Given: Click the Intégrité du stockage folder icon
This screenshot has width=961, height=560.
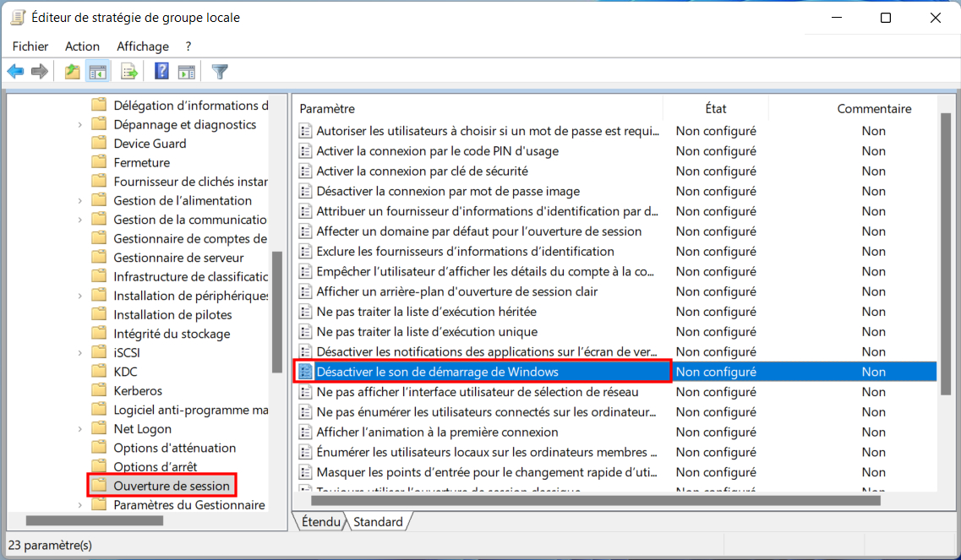Looking at the screenshot, I should coord(99,333).
